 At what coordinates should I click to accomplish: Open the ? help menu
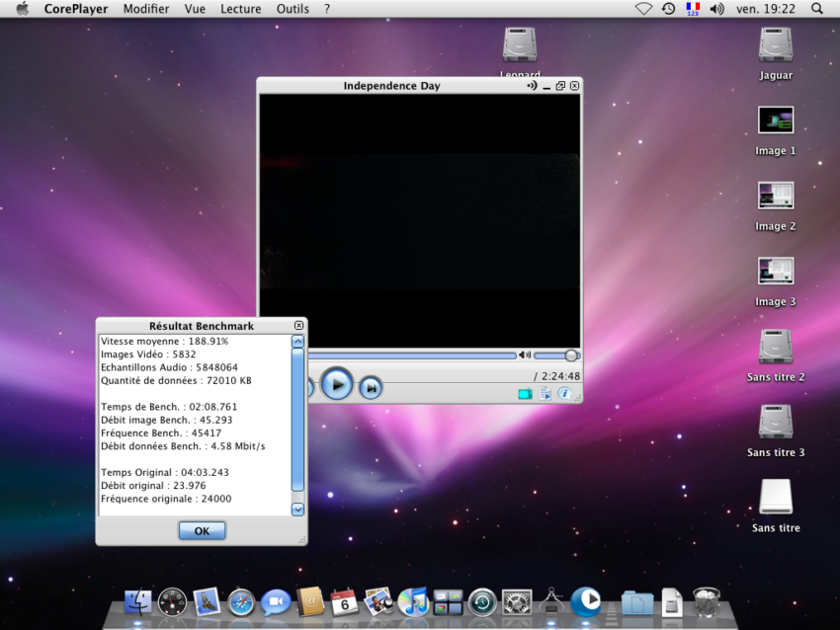click(327, 9)
